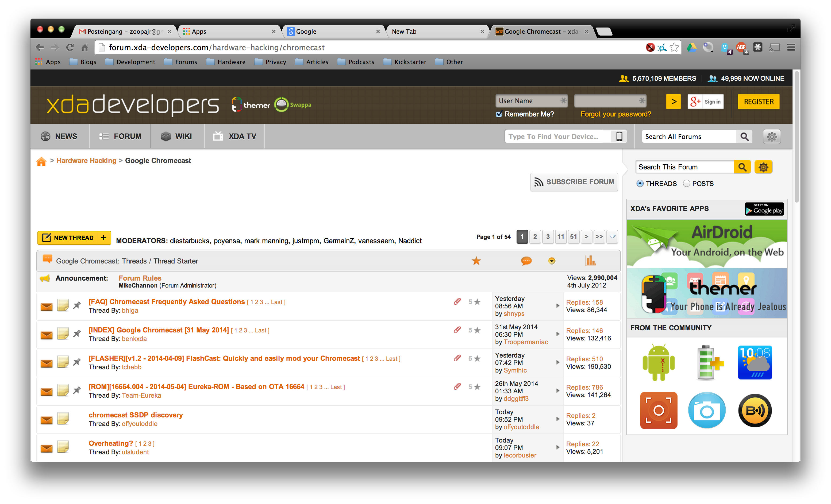This screenshot has width=831, height=504.
Task: Open the page jump dropdown arrow
Action: point(613,237)
